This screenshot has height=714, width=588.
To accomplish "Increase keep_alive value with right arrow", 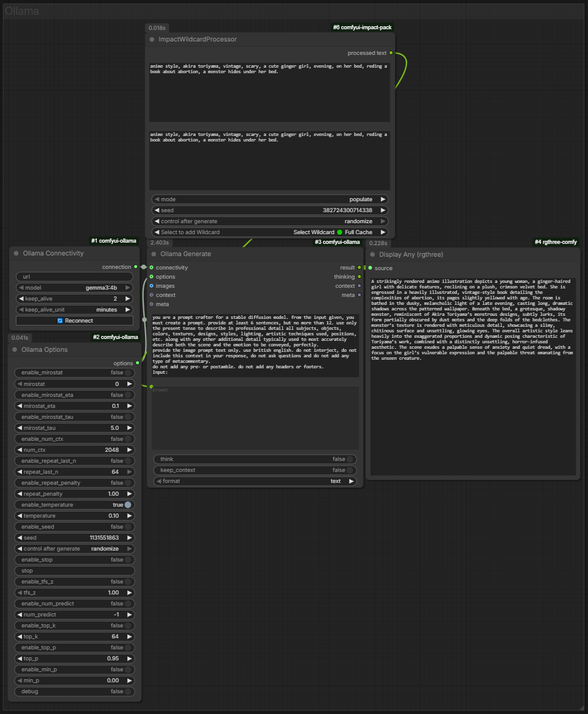I will pyautogui.click(x=128, y=299).
